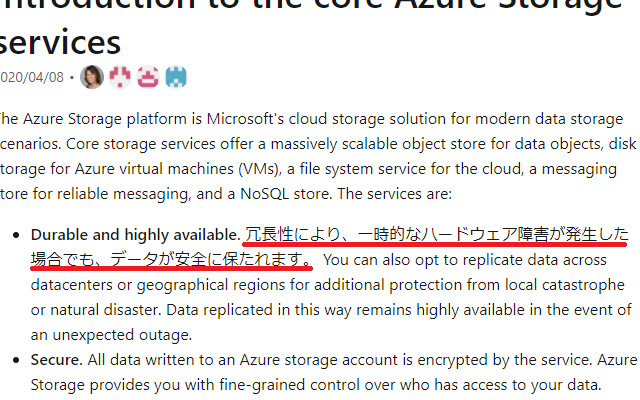Click the bold "Durable and highly available" text
The height and width of the screenshot is (400, 640).
pos(134,235)
